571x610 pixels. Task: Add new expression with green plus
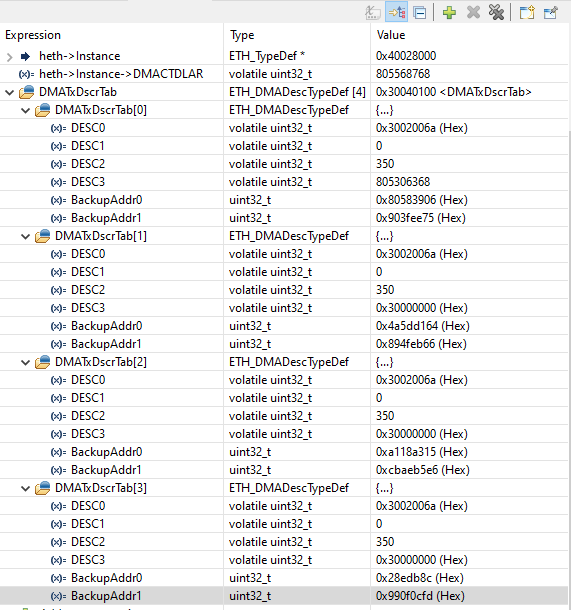[x=449, y=13]
